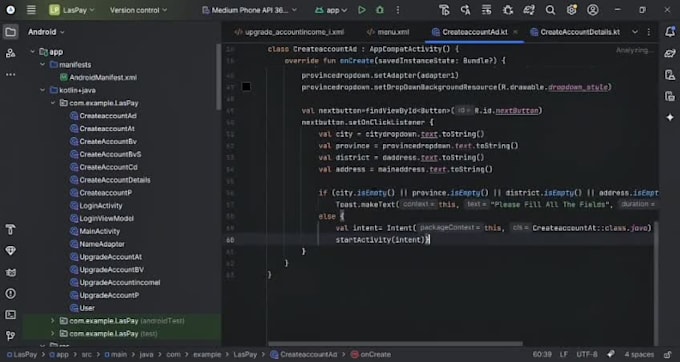Open IDE settings gear icon

coord(572,10)
